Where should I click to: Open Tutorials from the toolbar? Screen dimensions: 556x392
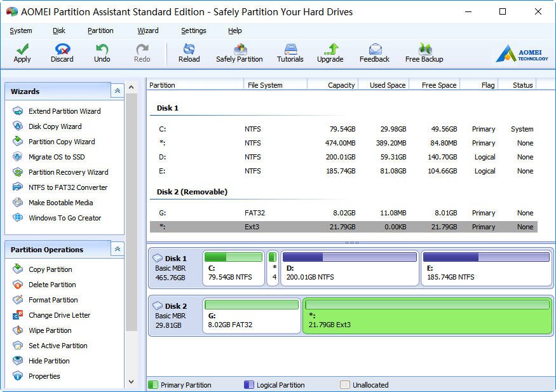click(290, 53)
